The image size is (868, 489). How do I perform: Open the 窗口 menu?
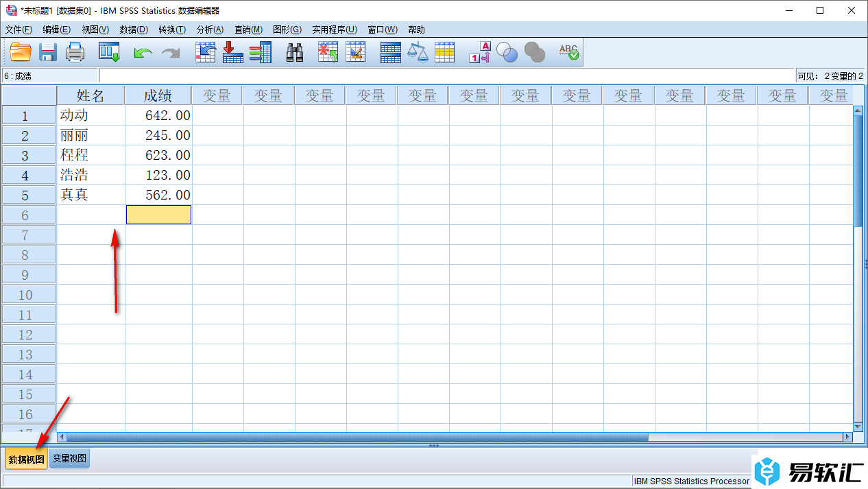point(383,29)
